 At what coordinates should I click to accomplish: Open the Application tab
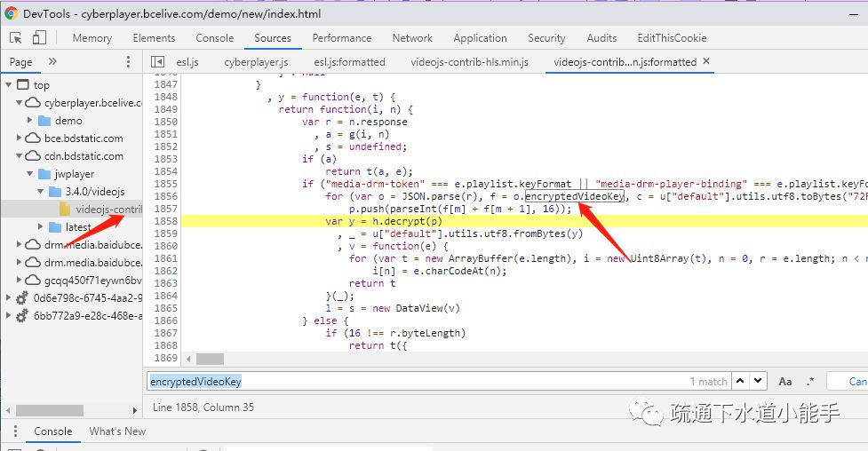pos(480,38)
